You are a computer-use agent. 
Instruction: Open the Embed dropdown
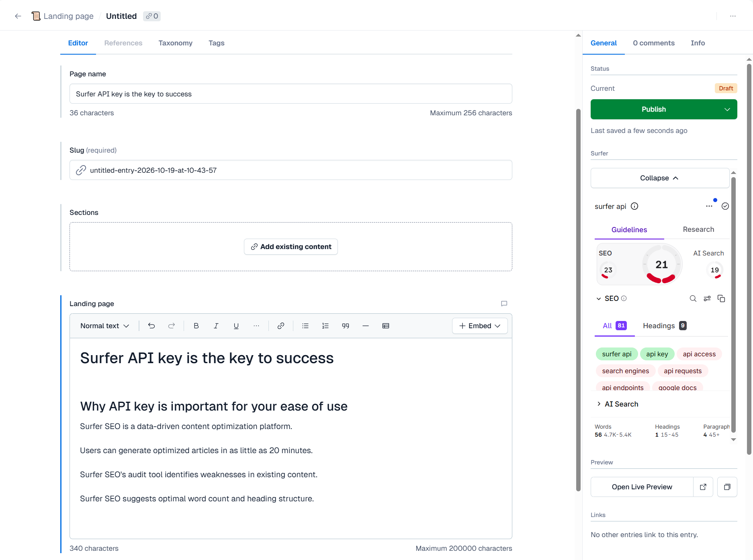point(480,326)
